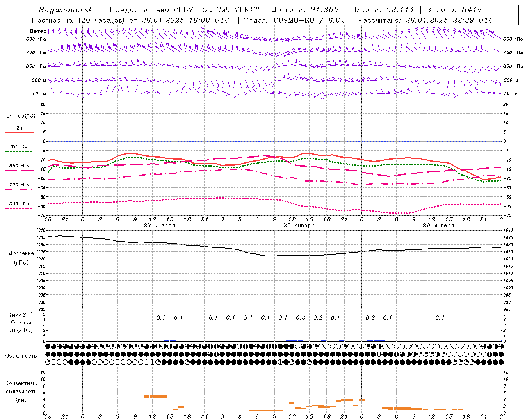
Task: Select the 'Высота: 341м' elevation text
Action: click(454, 10)
